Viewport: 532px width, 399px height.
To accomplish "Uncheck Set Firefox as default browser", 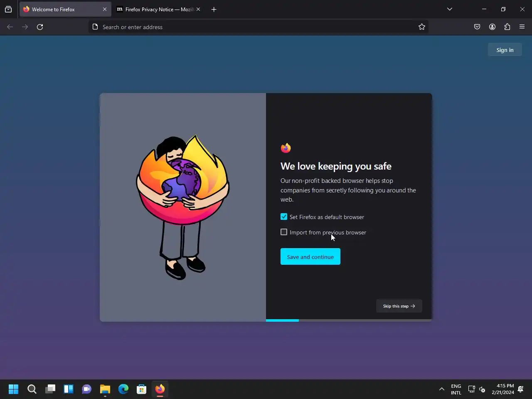I will [x=284, y=217].
